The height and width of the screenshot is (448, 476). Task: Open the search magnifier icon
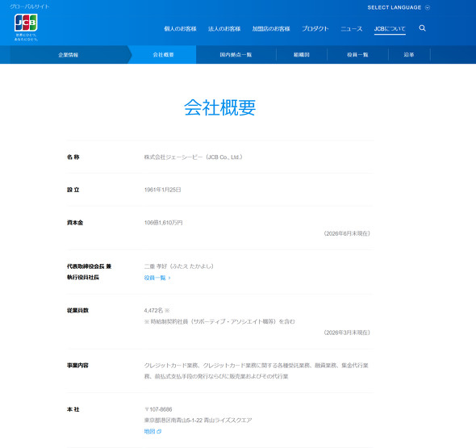click(x=422, y=28)
